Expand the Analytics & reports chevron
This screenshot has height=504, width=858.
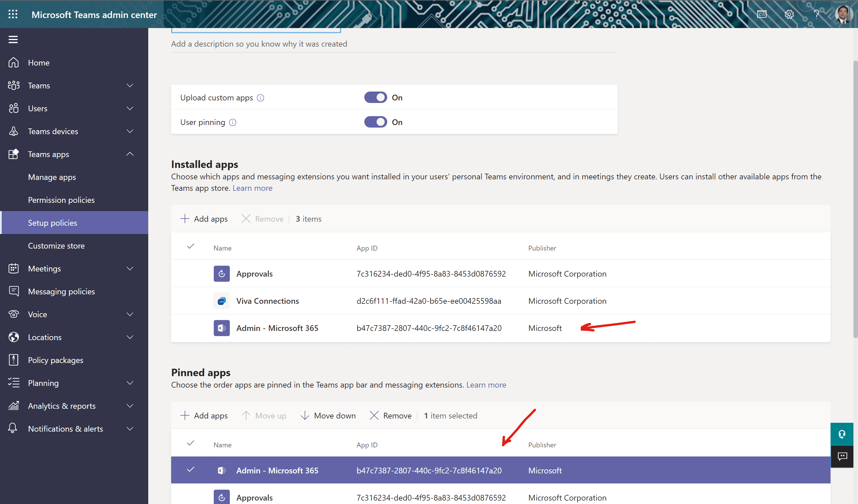coord(130,405)
